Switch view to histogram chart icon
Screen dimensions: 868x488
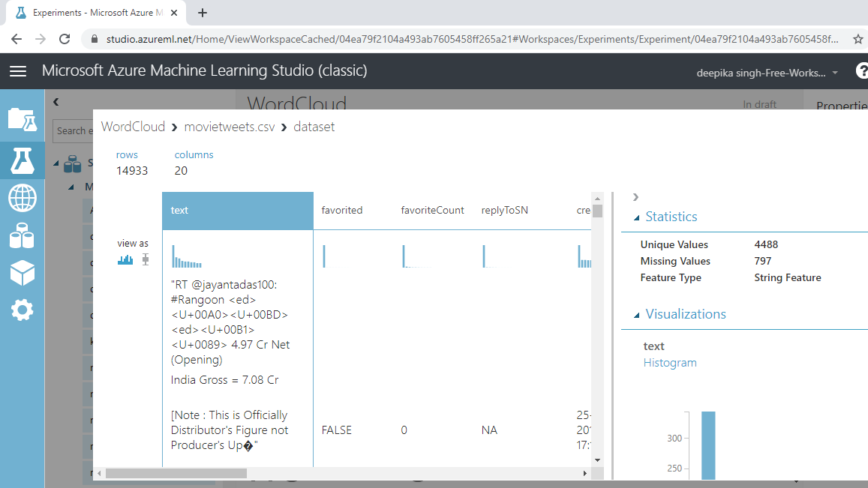coord(125,259)
